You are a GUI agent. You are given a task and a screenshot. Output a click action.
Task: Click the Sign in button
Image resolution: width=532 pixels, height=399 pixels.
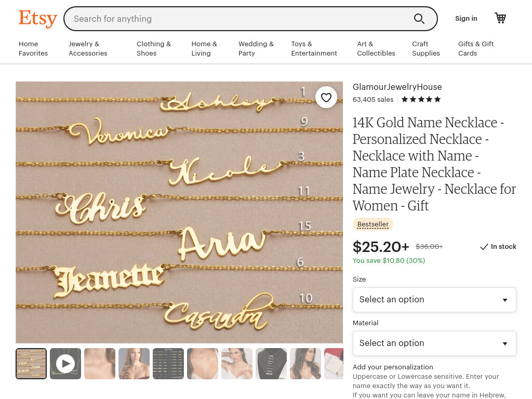click(x=466, y=19)
